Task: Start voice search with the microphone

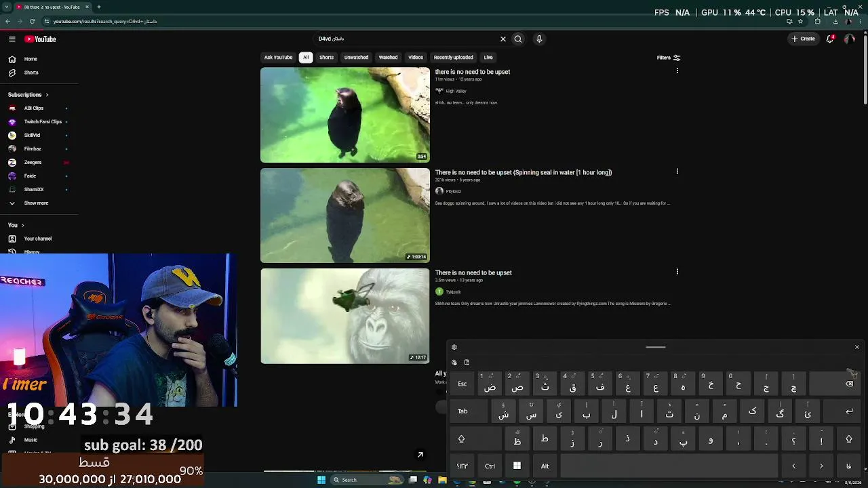Action: pos(539,39)
